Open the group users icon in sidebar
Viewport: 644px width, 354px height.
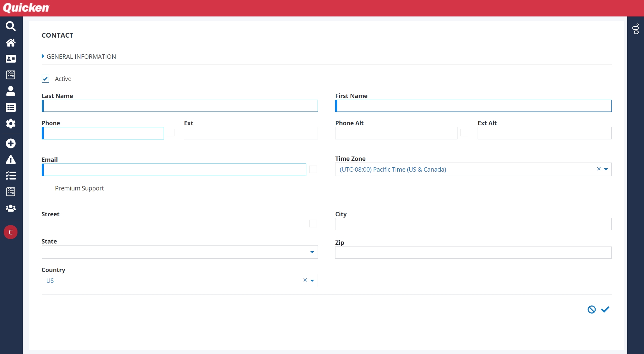point(11,208)
